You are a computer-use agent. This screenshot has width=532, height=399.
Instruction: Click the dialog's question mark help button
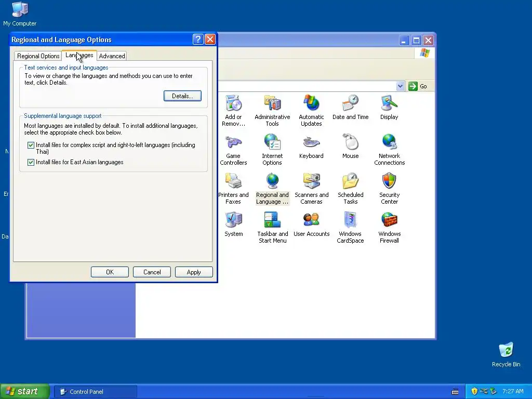tap(198, 39)
